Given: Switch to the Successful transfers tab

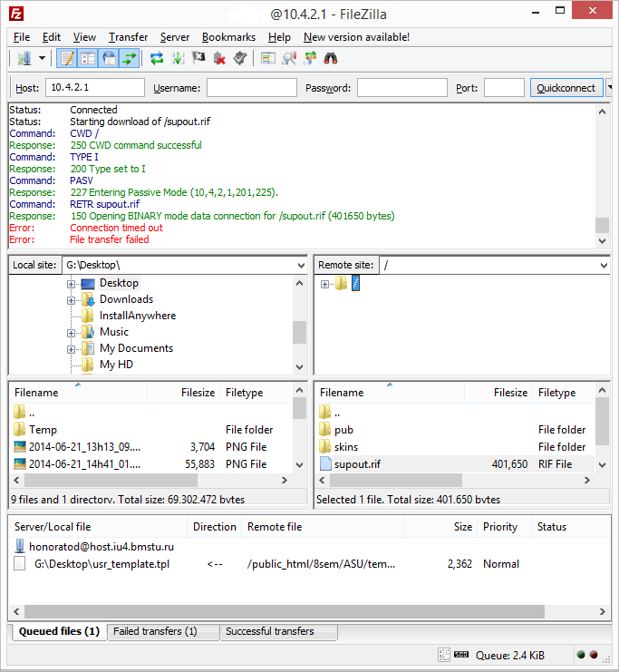Looking at the screenshot, I should coord(278,631).
